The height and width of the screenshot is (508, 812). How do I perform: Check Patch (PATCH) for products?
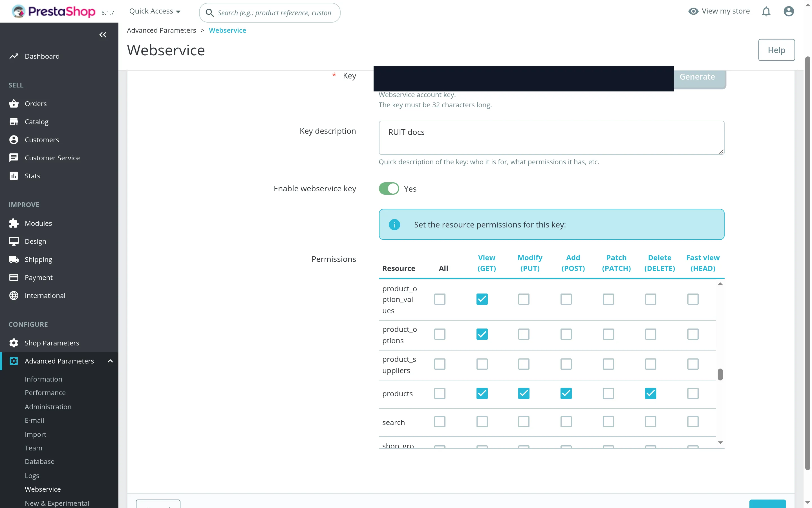tap(608, 393)
